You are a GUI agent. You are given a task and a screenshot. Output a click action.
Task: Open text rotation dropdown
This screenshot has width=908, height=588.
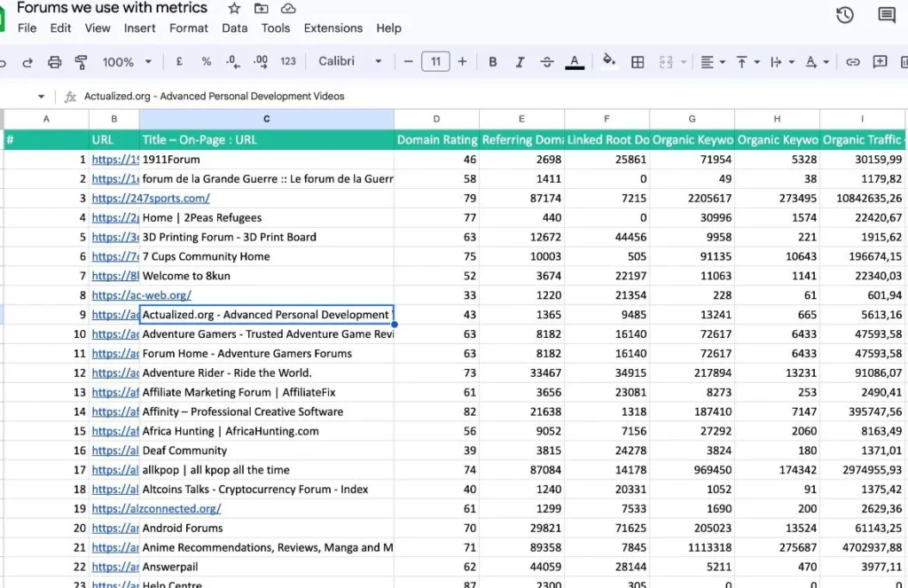[817, 62]
